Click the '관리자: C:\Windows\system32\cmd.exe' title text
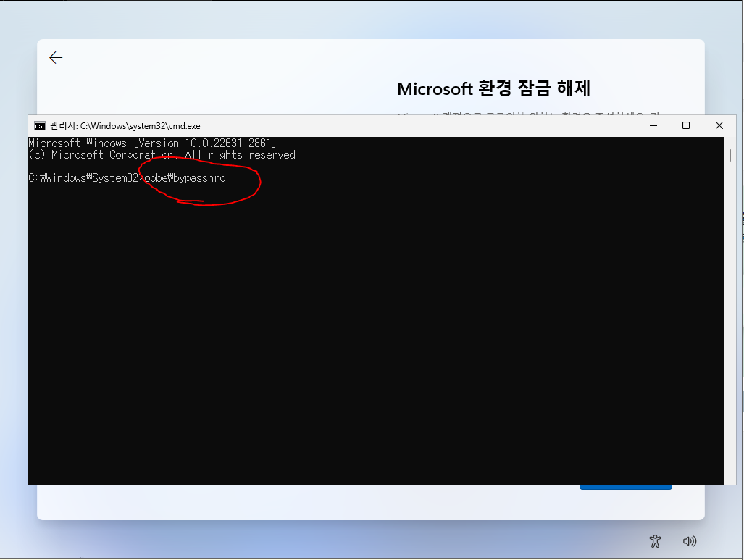The height and width of the screenshot is (560, 744). tap(125, 126)
